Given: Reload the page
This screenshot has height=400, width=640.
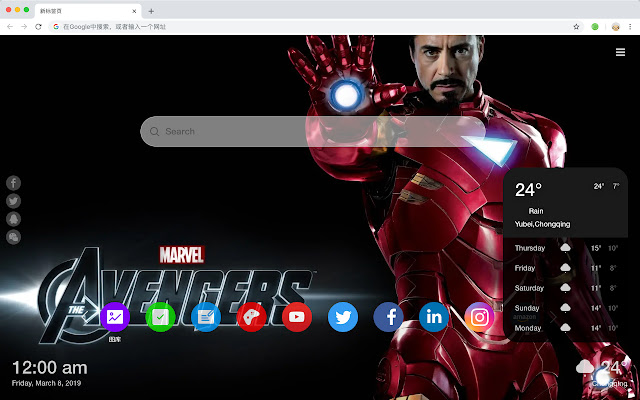Looking at the screenshot, I should point(38,27).
